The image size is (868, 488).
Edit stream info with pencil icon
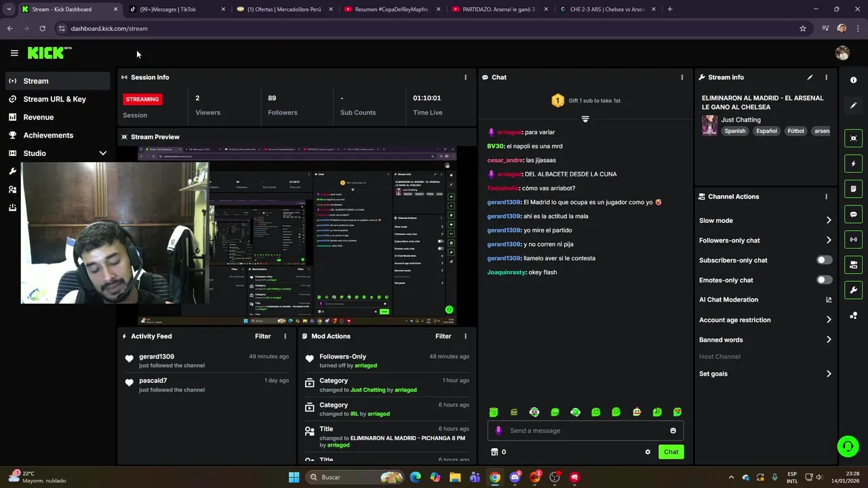810,77
